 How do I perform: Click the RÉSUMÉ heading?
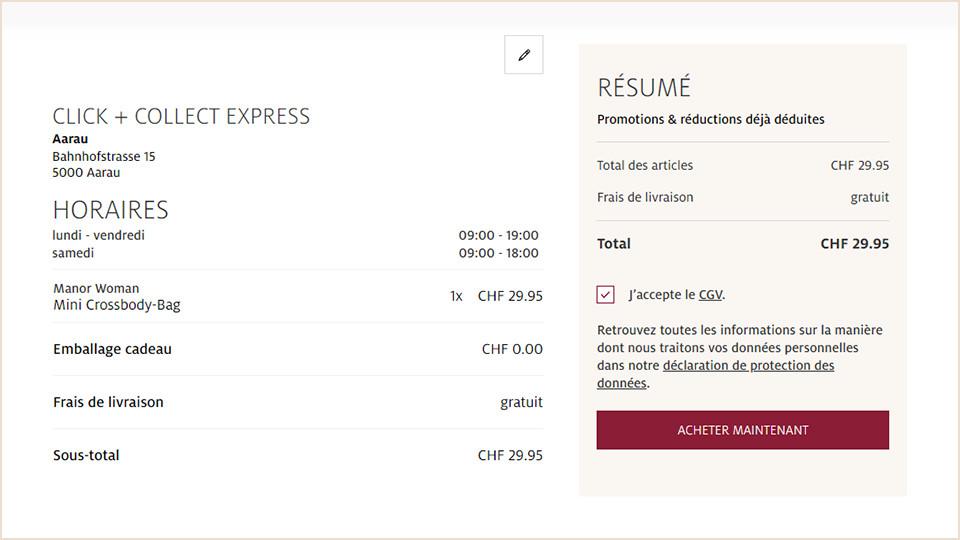coord(644,88)
